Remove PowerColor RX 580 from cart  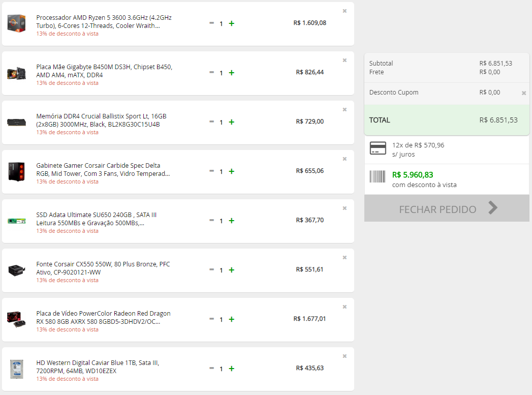pyautogui.click(x=345, y=307)
